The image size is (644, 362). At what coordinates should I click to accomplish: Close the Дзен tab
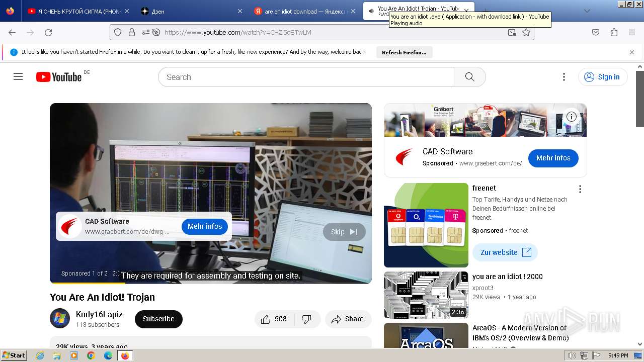point(240,11)
